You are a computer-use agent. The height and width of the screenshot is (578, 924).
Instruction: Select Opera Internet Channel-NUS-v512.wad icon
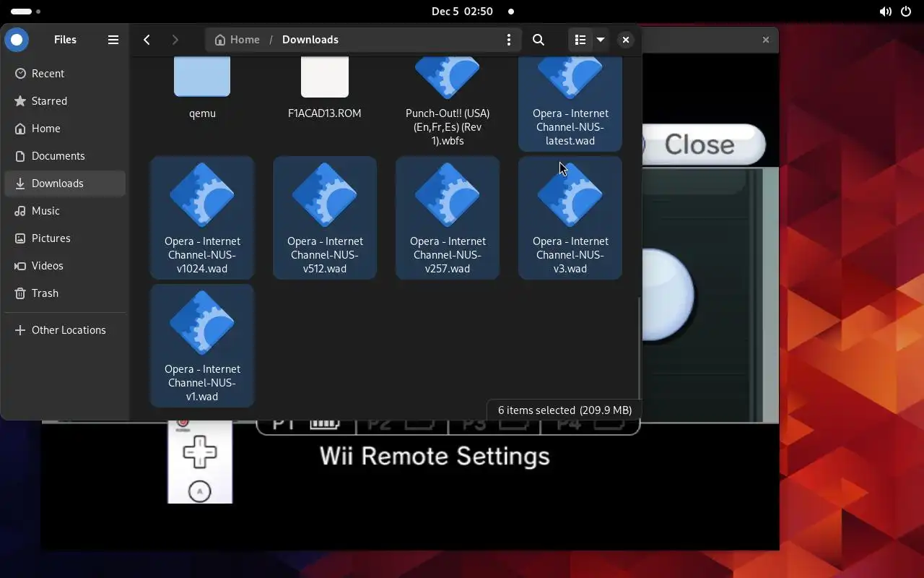click(325, 194)
